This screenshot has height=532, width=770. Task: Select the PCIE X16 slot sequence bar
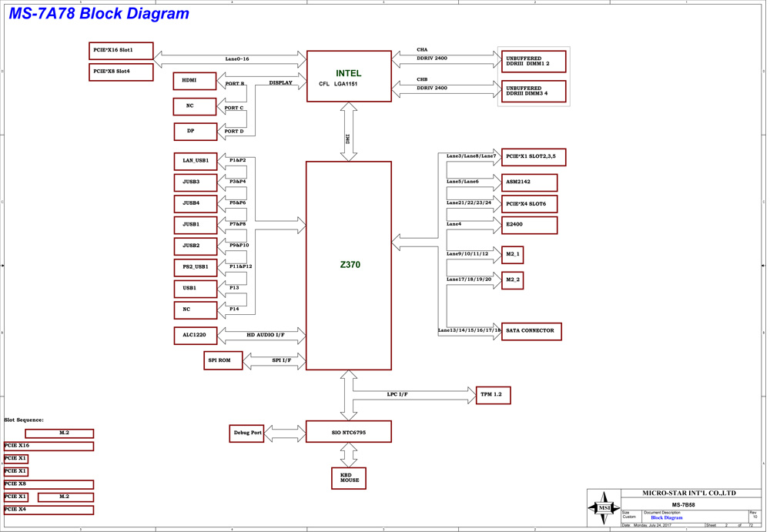[49, 446]
